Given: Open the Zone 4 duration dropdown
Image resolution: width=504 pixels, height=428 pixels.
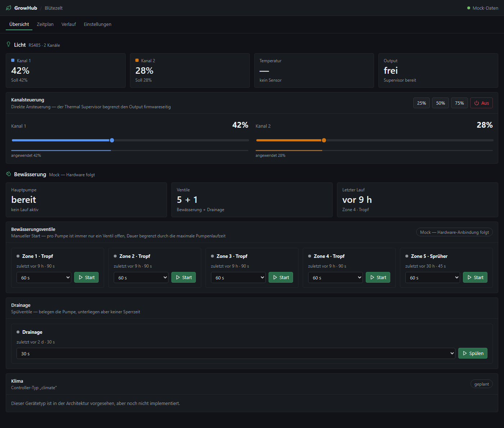Looking at the screenshot, I should click(x=336, y=278).
